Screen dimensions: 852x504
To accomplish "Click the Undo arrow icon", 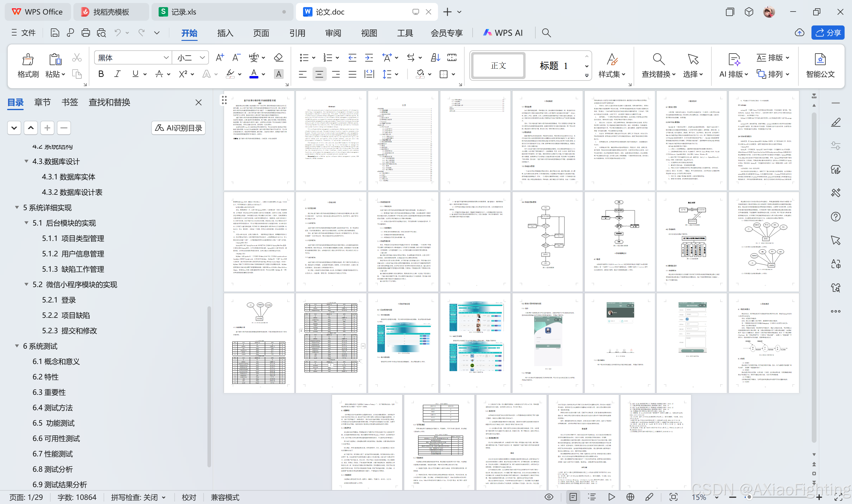I will pos(117,33).
